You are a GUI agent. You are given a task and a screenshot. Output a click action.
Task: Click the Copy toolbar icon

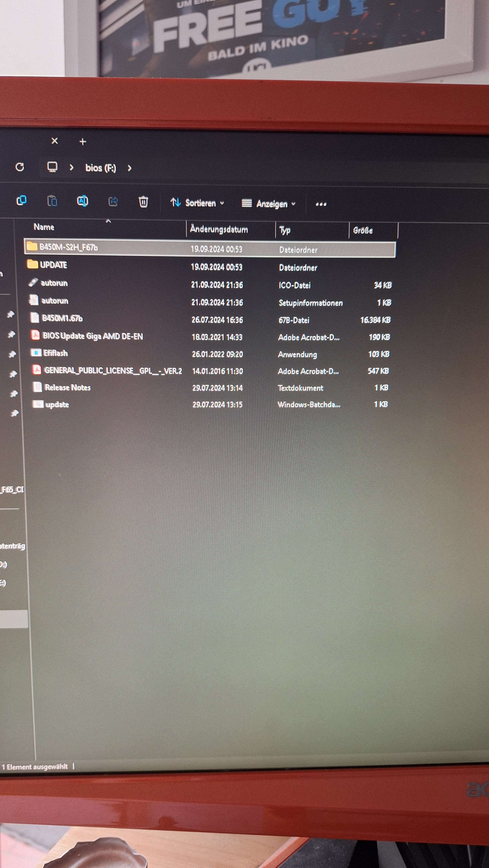point(22,200)
